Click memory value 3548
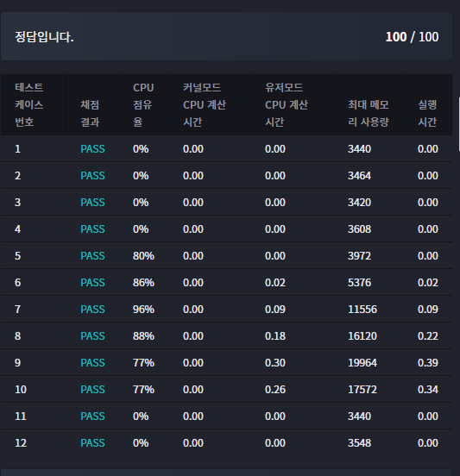Screen dimensions: 460x476 tap(359, 443)
